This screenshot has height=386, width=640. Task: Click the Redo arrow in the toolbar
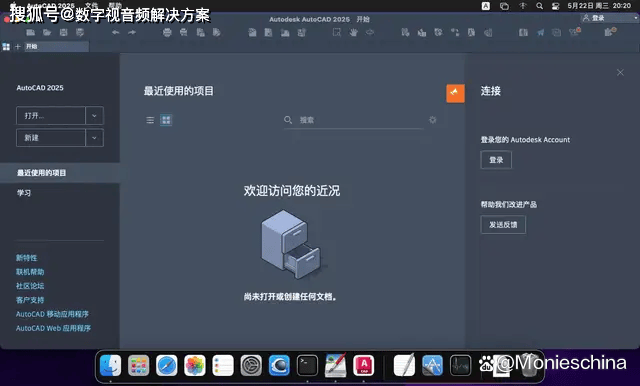tap(132, 32)
